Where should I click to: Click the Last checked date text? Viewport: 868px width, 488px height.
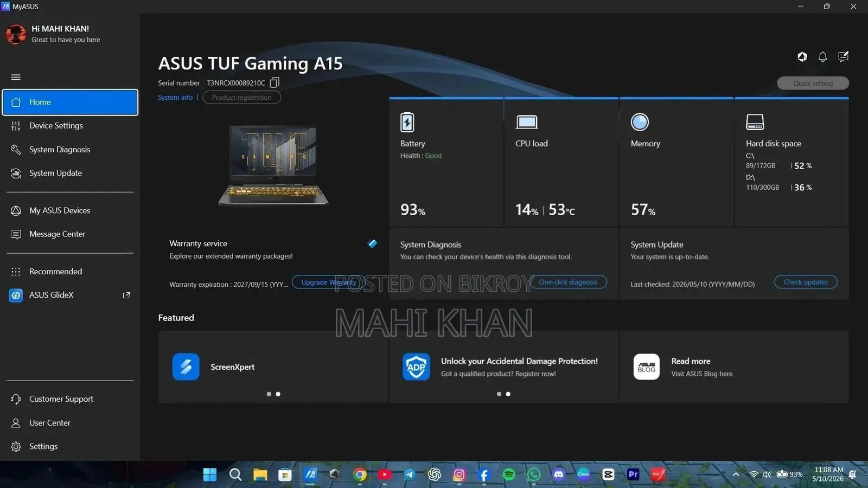pos(692,284)
